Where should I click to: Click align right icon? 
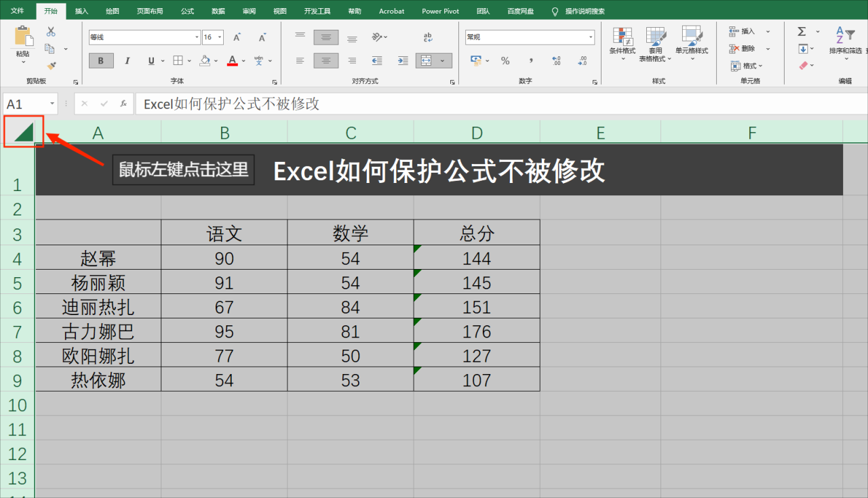click(x=352, y=61)
